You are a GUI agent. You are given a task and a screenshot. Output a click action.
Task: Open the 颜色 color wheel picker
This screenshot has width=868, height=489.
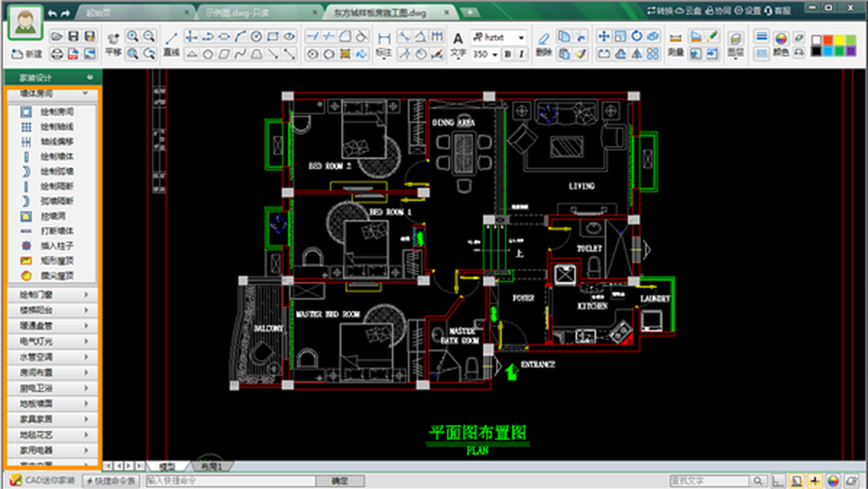781,44
